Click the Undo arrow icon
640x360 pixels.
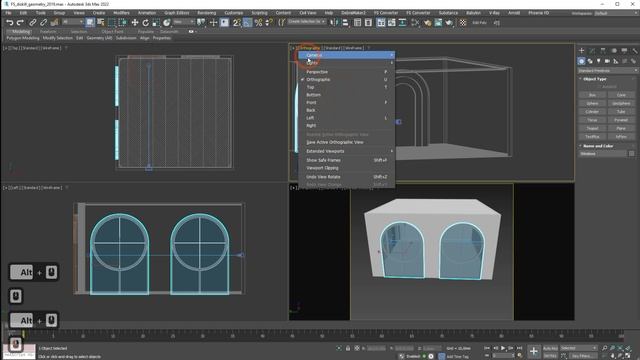click(10, 22)
